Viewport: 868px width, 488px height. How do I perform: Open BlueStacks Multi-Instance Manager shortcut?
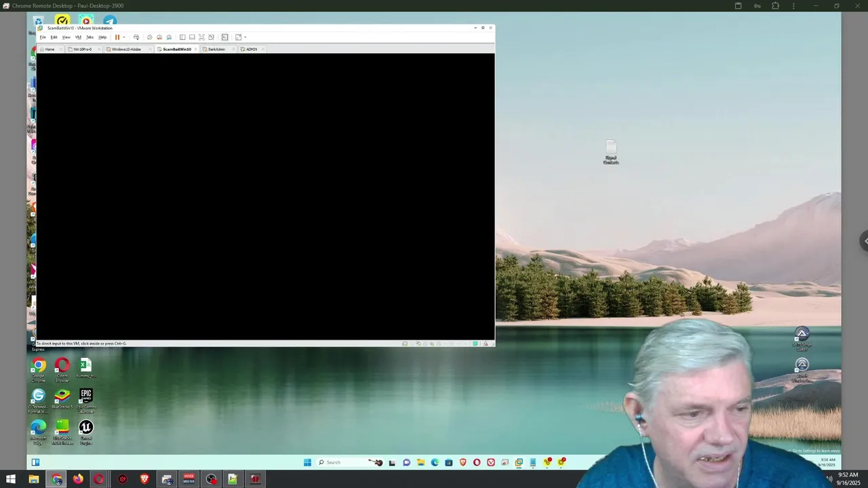(62, 432)
